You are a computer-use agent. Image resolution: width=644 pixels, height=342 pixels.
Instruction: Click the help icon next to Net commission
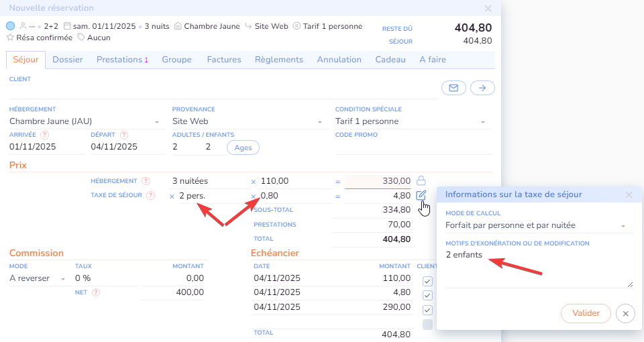point(96,292)
